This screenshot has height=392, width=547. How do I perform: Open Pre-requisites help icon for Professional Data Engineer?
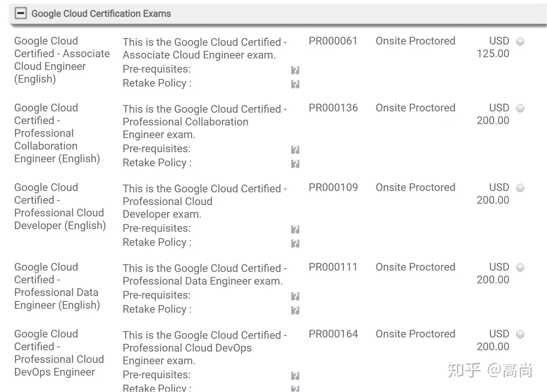295,296
